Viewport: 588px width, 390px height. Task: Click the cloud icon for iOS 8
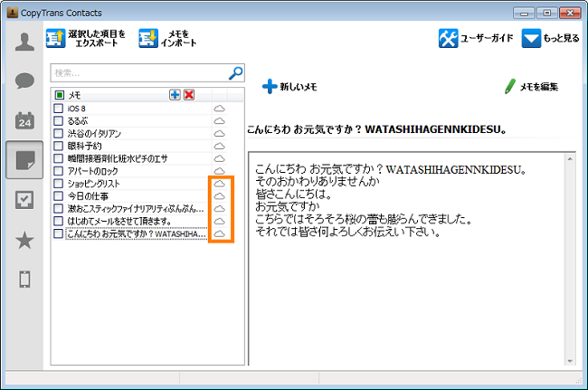[220, 109]
